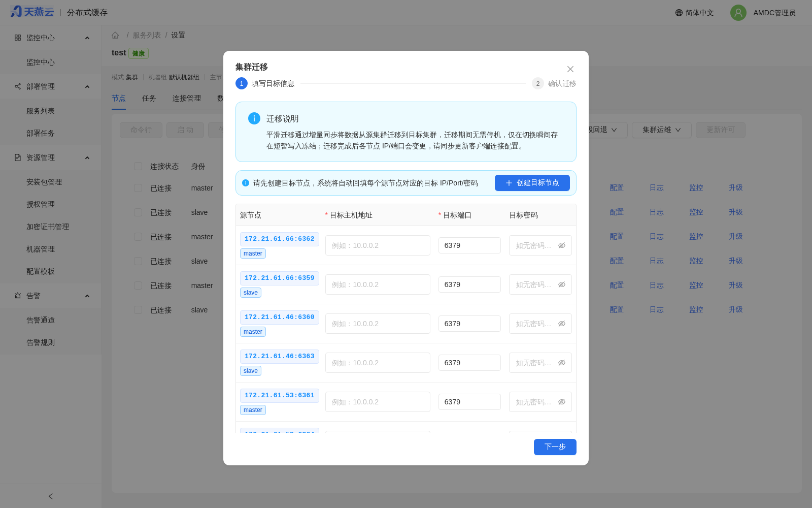Click target host field for 172.21.61.46:6360

378,324
